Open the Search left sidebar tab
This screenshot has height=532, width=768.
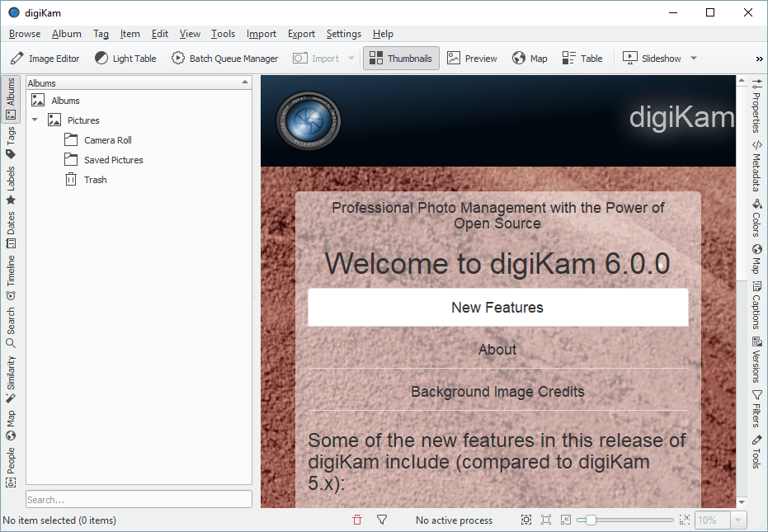tap(11, 327)
